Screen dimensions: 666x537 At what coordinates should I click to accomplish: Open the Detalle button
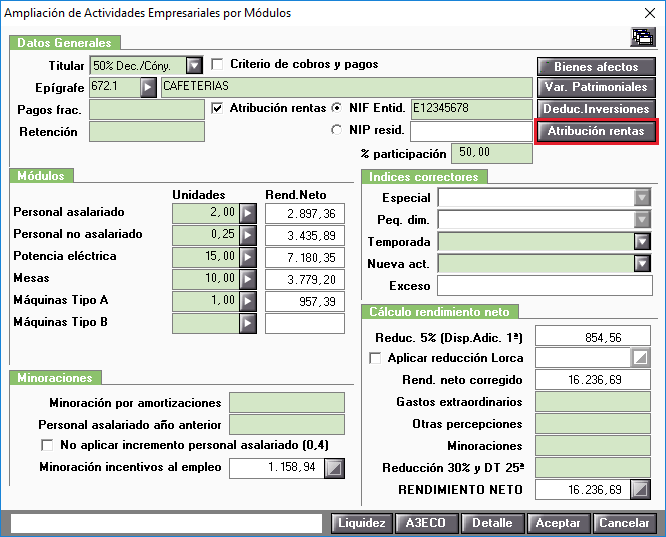pos(493,523)
